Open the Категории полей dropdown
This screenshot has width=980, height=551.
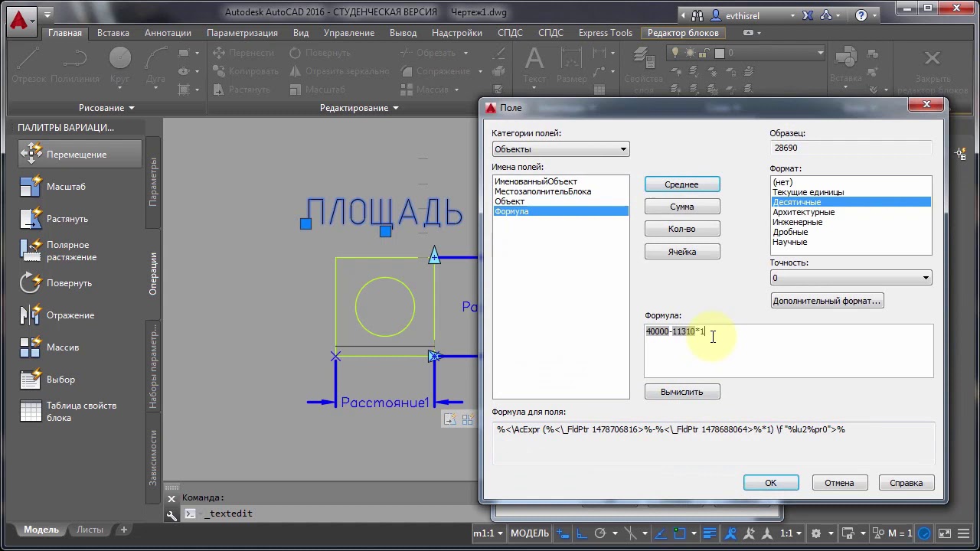click(x=560, y=149)
